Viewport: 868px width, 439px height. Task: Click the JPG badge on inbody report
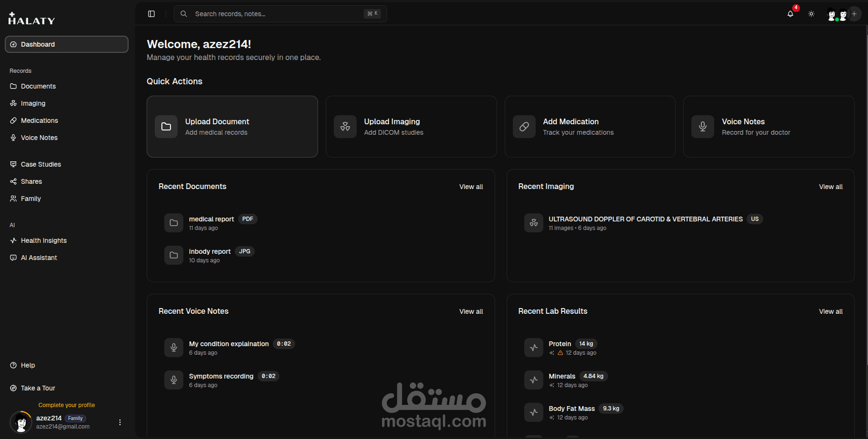point(245,251)
